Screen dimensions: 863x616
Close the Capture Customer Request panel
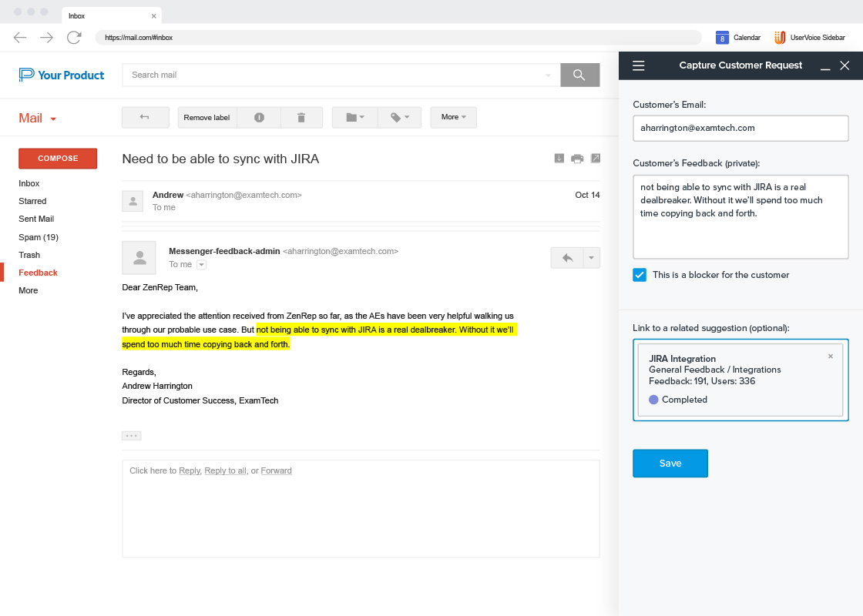(x=845, y=65)
